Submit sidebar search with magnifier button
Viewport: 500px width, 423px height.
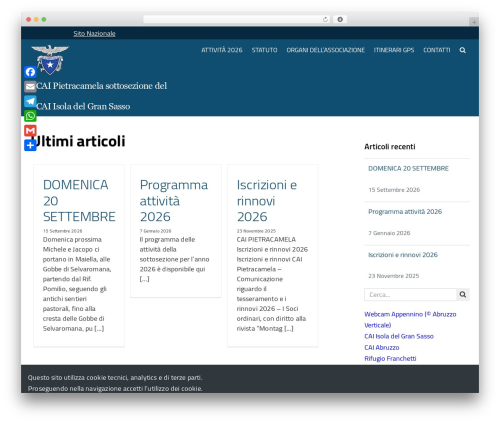pos(463,294)
